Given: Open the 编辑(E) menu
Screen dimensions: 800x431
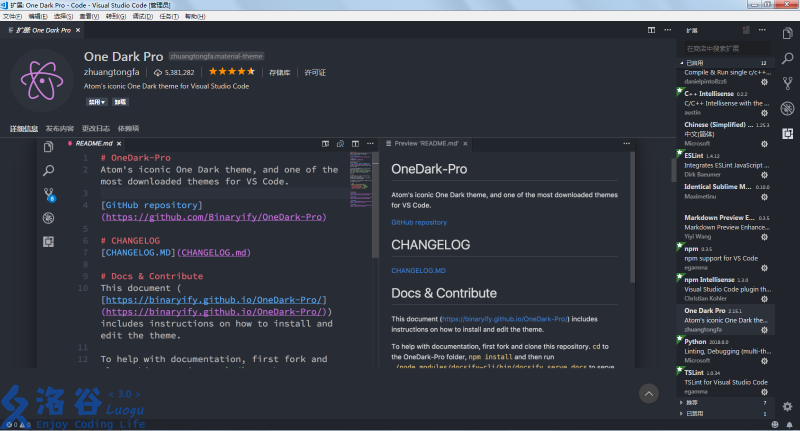Looking at the screenshot, I should [x=38, y=16].
